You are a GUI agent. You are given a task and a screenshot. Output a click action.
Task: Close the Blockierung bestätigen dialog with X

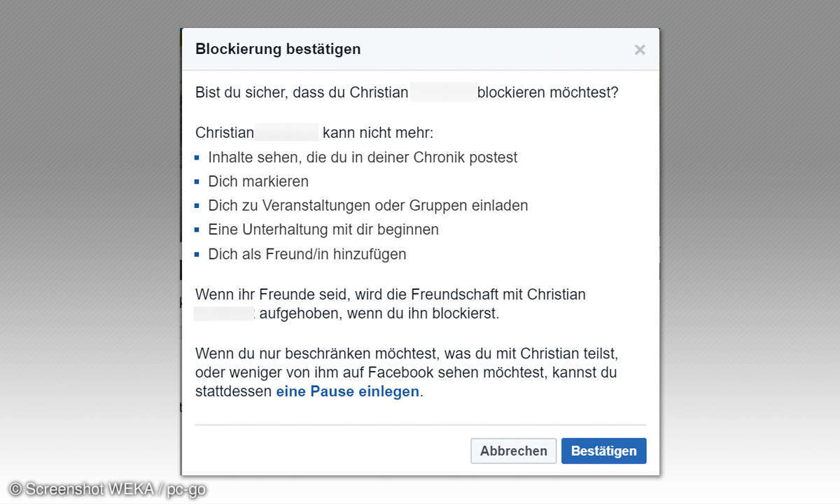tap(639, 50)
